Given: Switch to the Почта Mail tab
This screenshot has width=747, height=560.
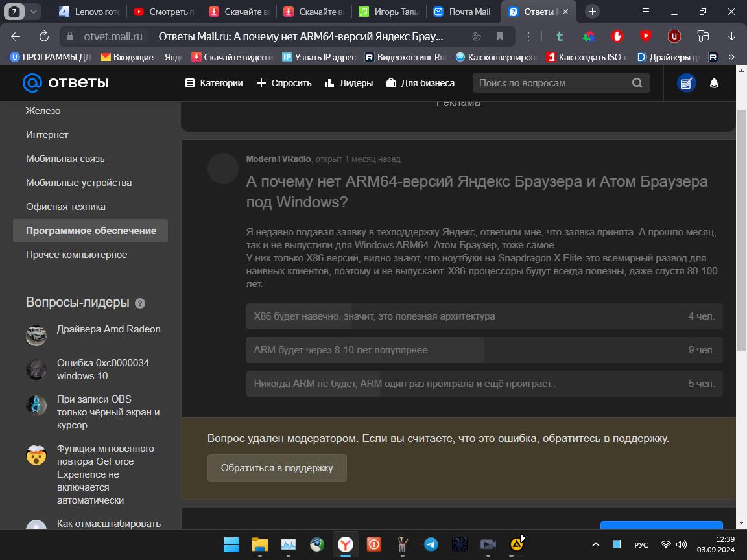Looking at the screenshot, I should (464, 12).
